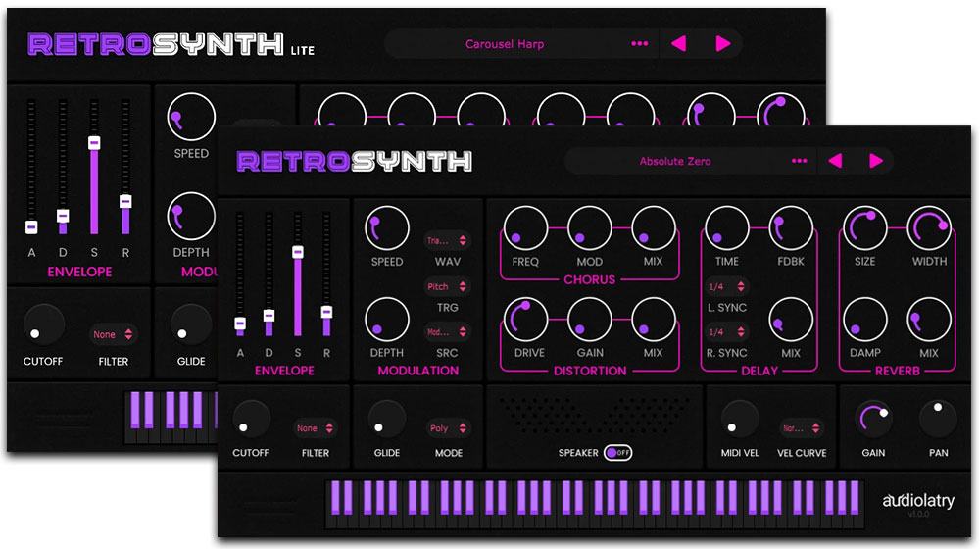Click the Modulation DEPTH knob in front window

(387, 320)
